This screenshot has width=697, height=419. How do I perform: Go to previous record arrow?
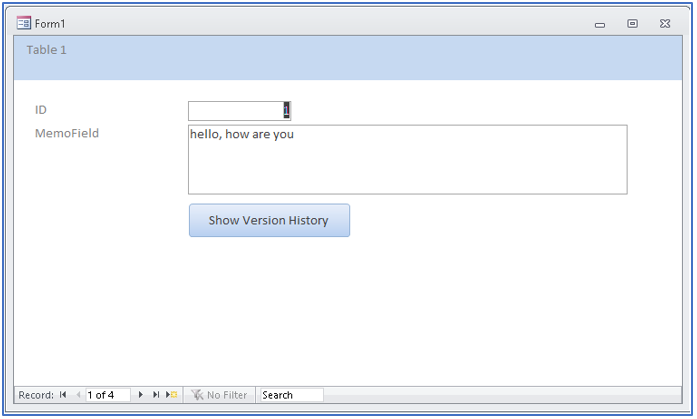coord(78,395)
